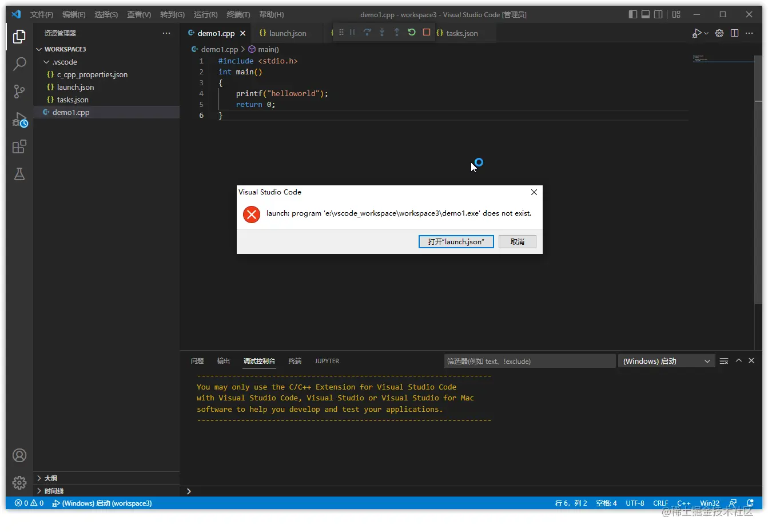Restart the debug session
The height and width of the screenshot is (532, 768).
point(412,33)
